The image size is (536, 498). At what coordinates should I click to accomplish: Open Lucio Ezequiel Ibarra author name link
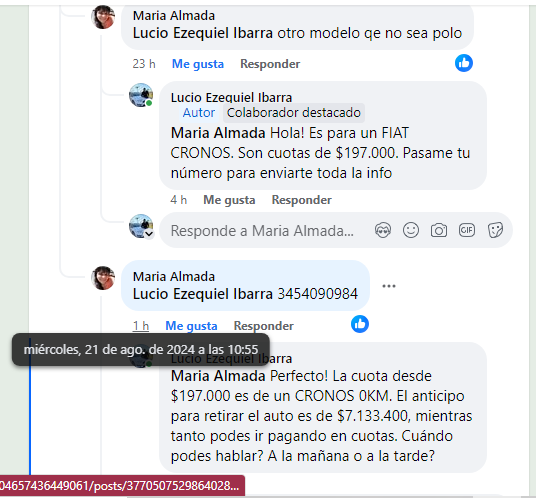[231, 97]
